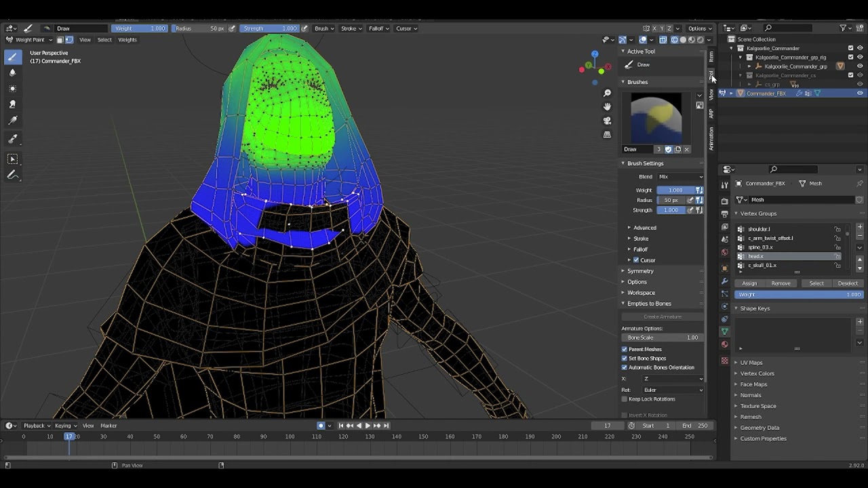The image size is (868, 488).
Task: Click the pan hand viewport icon
Action: coord(607,106)
